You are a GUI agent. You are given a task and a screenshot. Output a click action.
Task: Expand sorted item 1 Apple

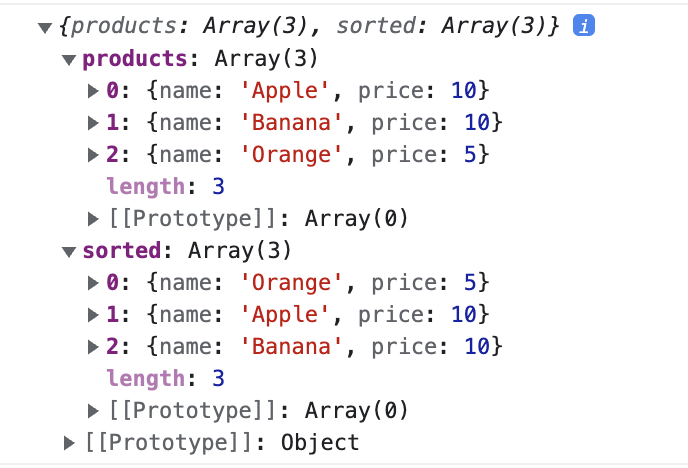click(93, 315)
